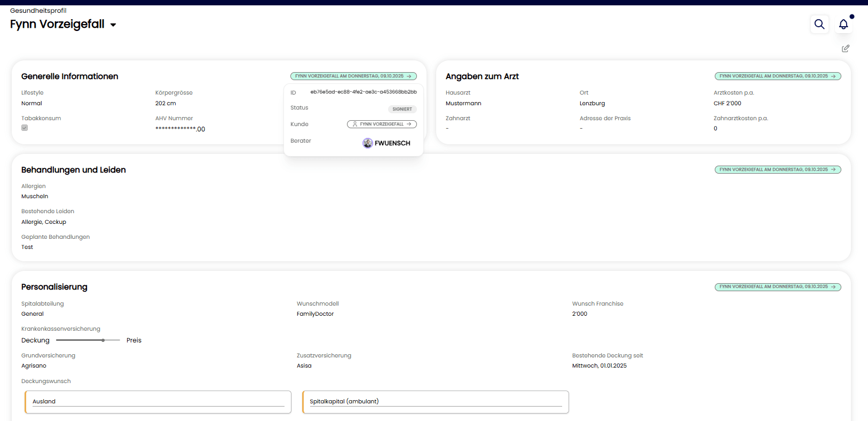Click the Deckung–Preis slider handle
Screen dimensions: 868x421
103,340
